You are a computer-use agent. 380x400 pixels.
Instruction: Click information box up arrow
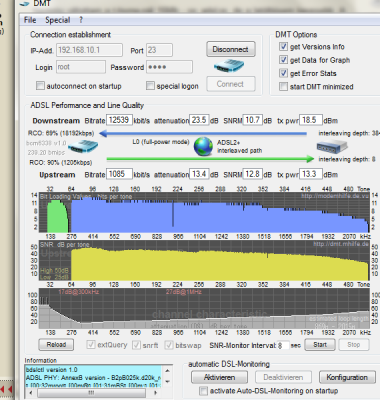[167, 371]
